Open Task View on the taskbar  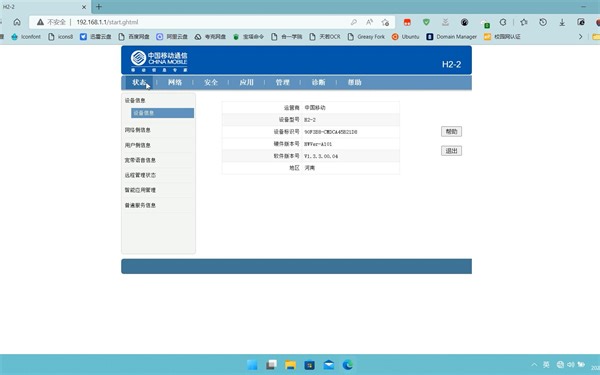271,365
